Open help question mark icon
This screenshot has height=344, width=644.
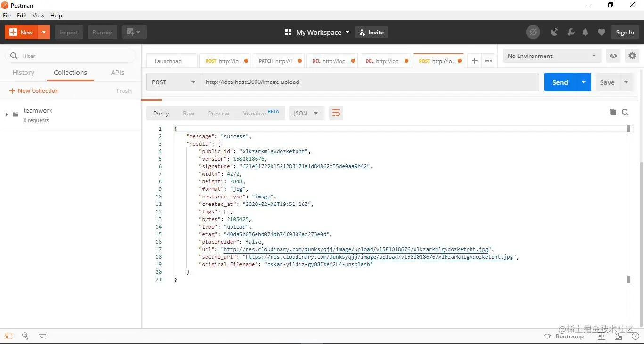(x=635, y=336)
